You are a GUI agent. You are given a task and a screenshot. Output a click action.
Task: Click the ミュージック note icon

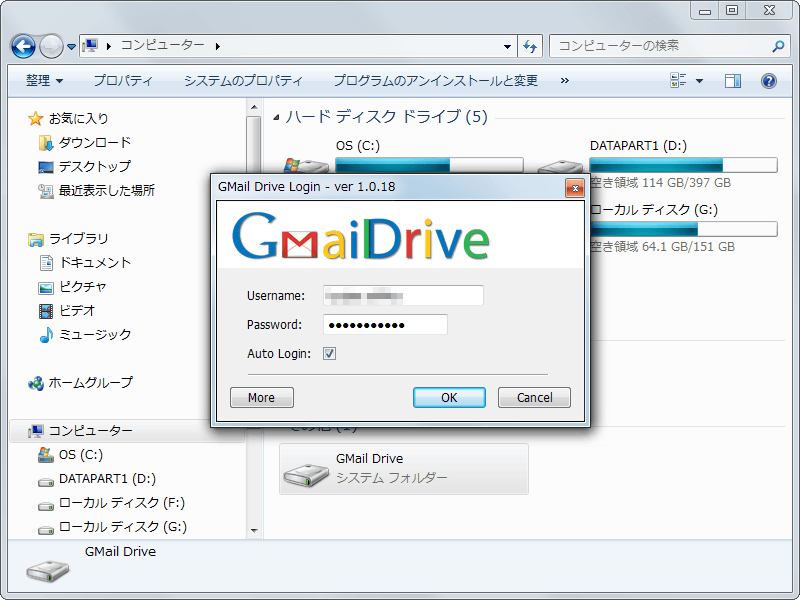(46, 335)
